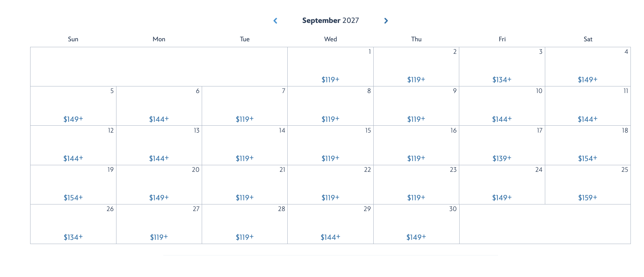
Task: Select Wednesday September 22 cell
Action: pyautogui.click(x=330, y=185)
